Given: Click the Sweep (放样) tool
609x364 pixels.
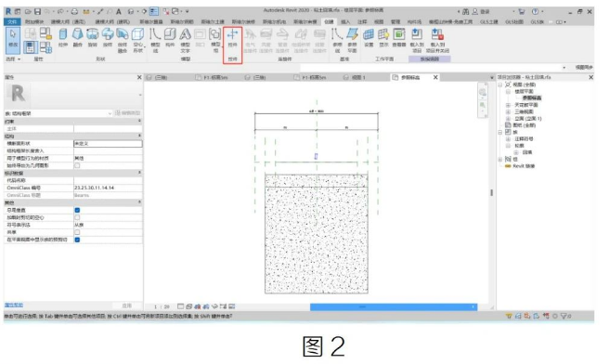Looking at the screenshot, I should tap(108, 38).
